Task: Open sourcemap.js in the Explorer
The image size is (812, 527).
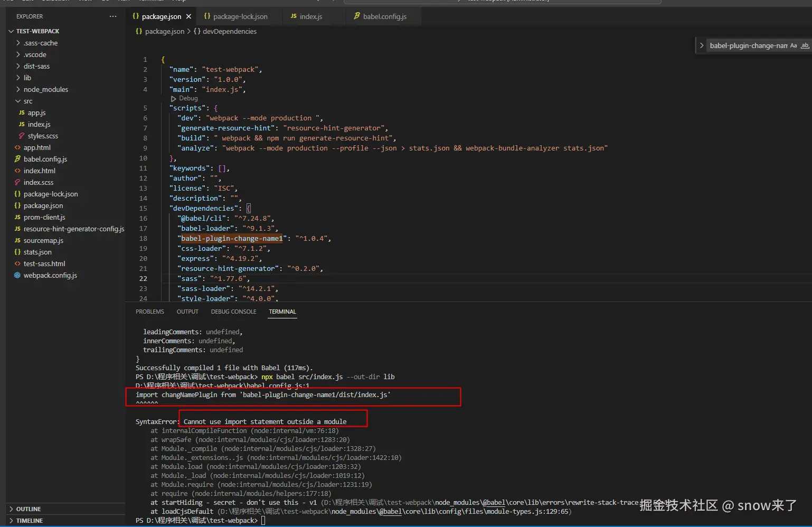Action: [43, 240]
